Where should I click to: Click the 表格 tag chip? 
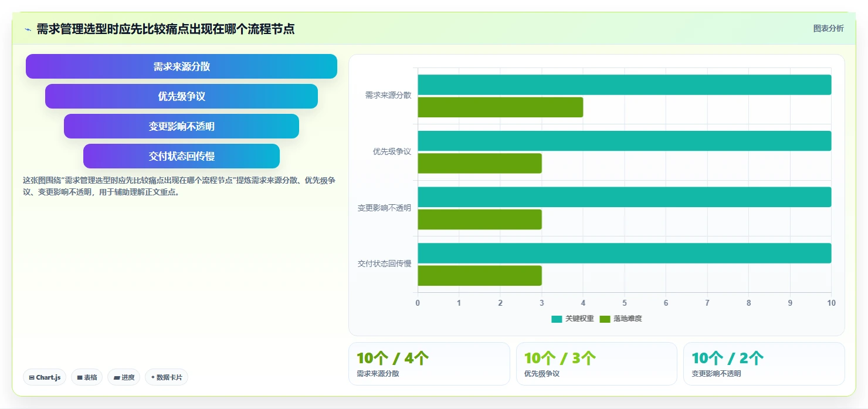click(x=87, y=377)
